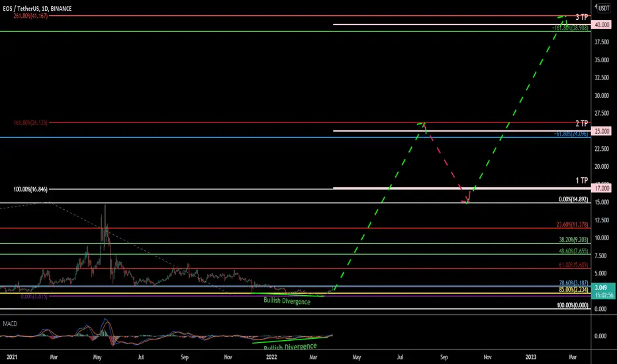Click the 161.80%(26.135) Fibonacci level label
The image size is (617, 364).
pyautogui.click(x=30, y=123)
